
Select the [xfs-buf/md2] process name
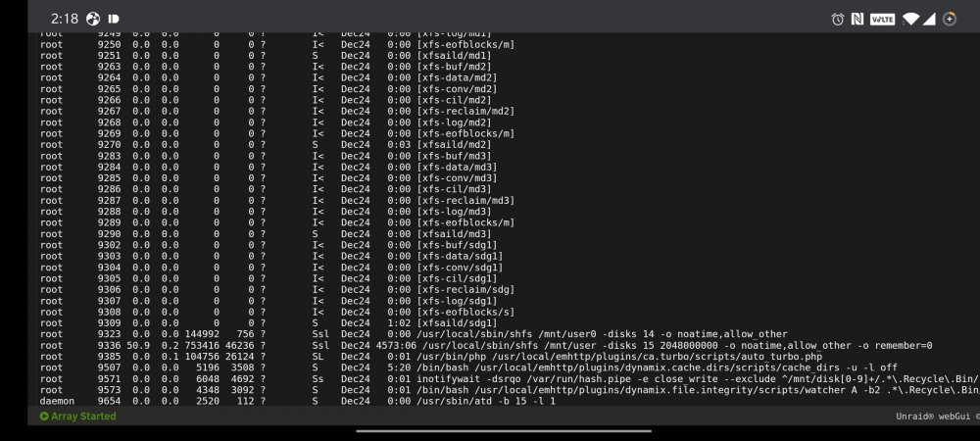(454, 67)
